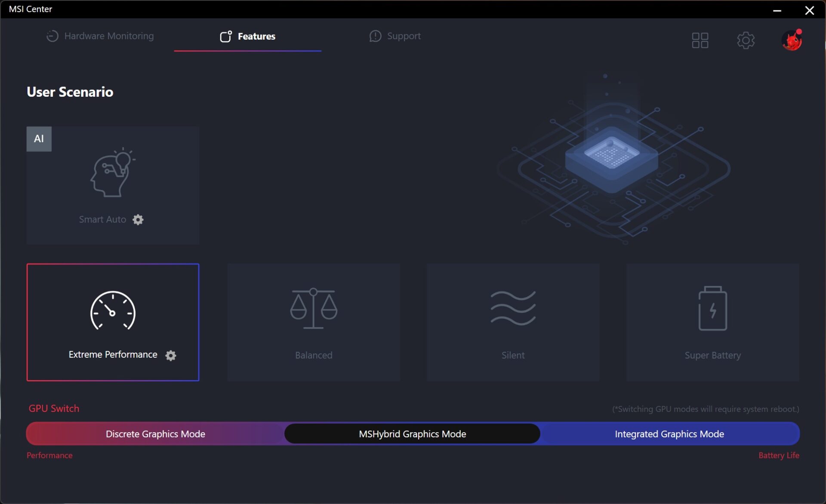Select the Super Battery scenario label
The image size is (826, 504).
click(713, 355)
